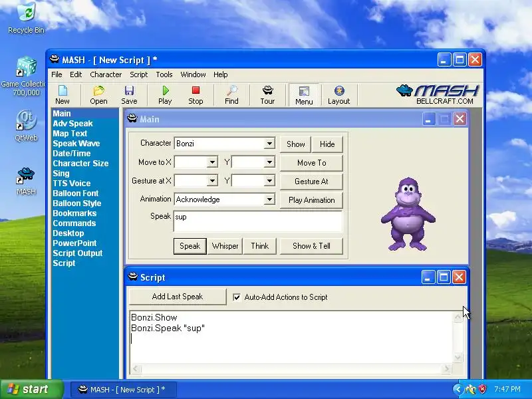Click the MASH taskbar button

[x=124, y=390]
